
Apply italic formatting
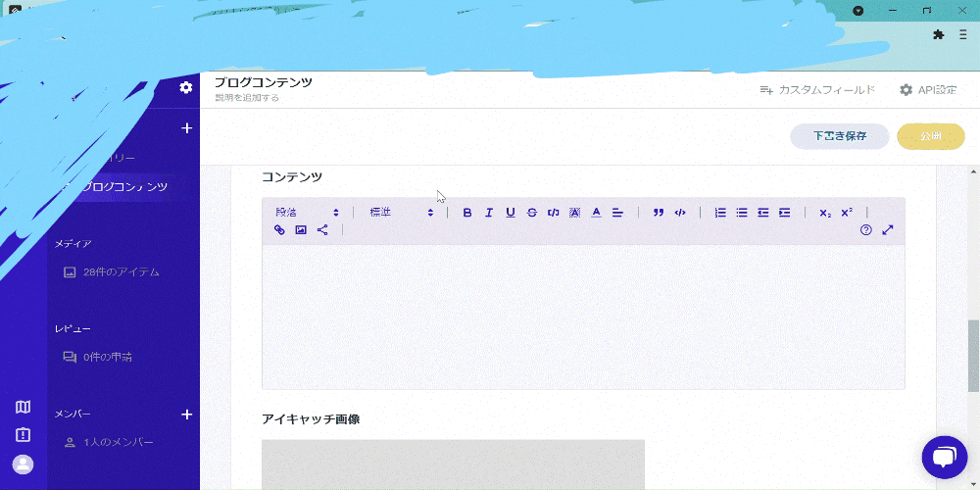click(x=489, y=213)
